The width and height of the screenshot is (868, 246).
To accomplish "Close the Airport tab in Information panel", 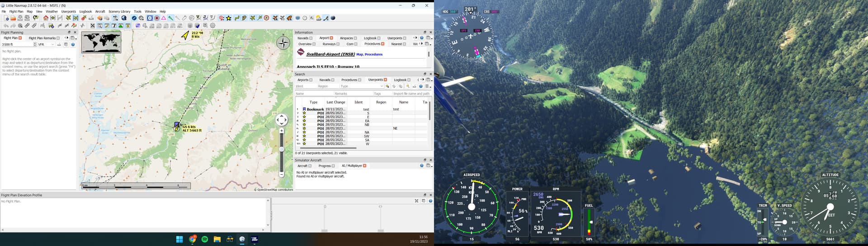I will (x=331, y=38).
